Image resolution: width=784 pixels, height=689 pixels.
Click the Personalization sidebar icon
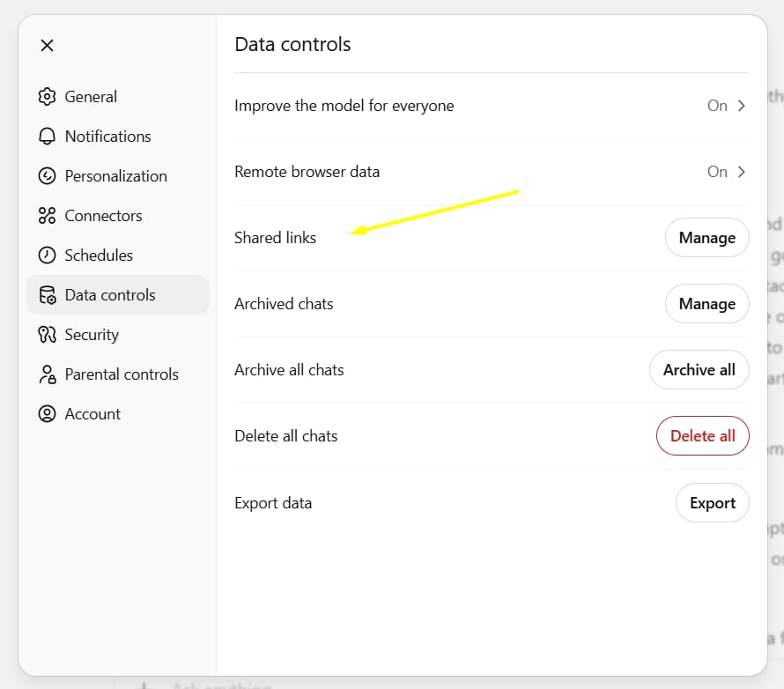[47, 176]
